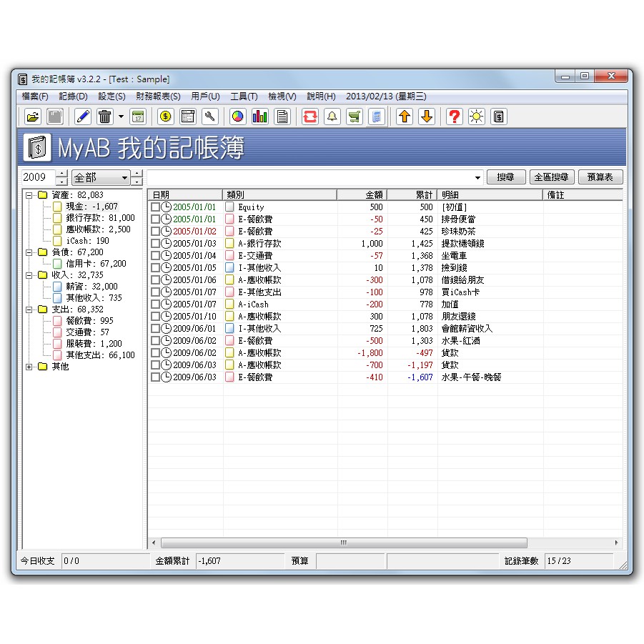Click the red refresh arrows icon

(310, 117)
